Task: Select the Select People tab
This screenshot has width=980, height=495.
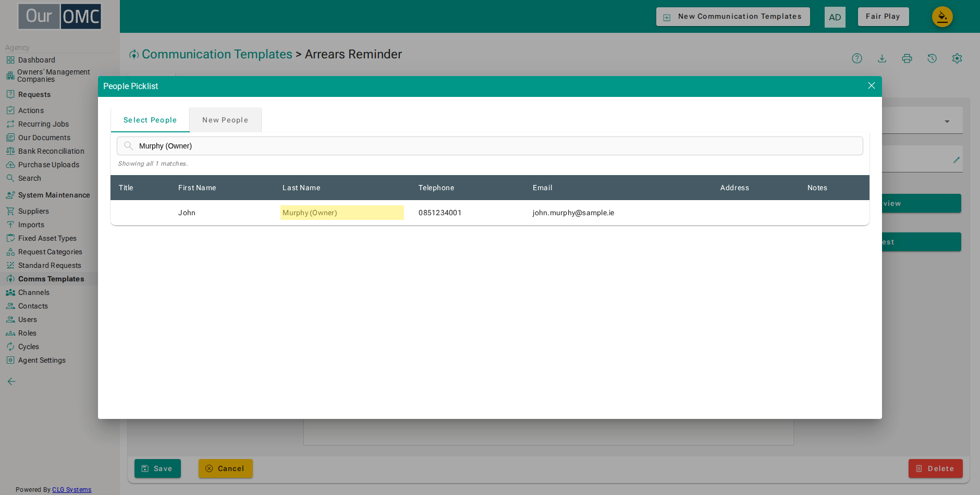Action: (150, 120)
